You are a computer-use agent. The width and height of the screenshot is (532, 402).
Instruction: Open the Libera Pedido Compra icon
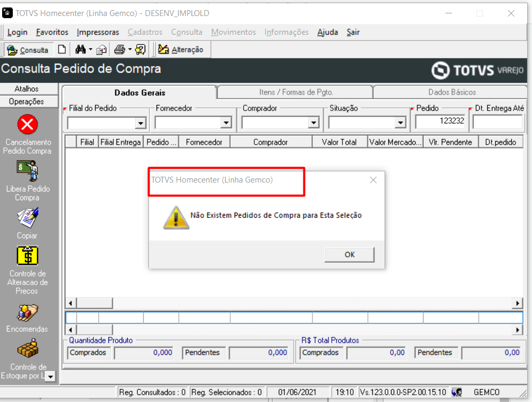pos(27,171)
